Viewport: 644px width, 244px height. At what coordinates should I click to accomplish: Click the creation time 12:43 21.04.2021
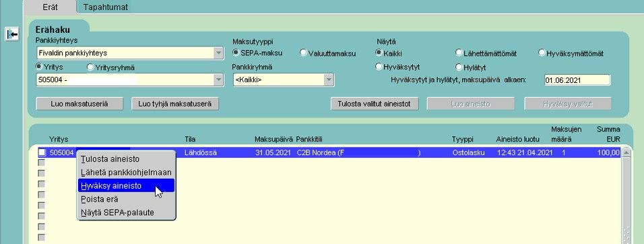pos(525,153)
